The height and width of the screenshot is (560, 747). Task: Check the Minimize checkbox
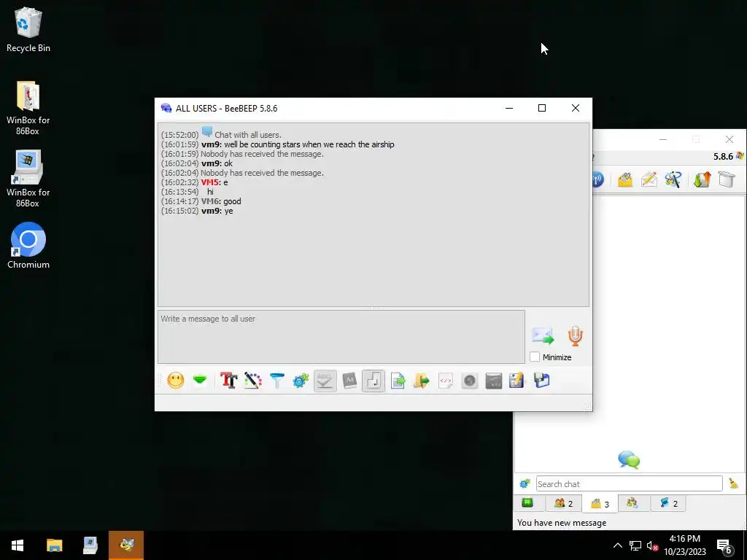click(535, 357)
